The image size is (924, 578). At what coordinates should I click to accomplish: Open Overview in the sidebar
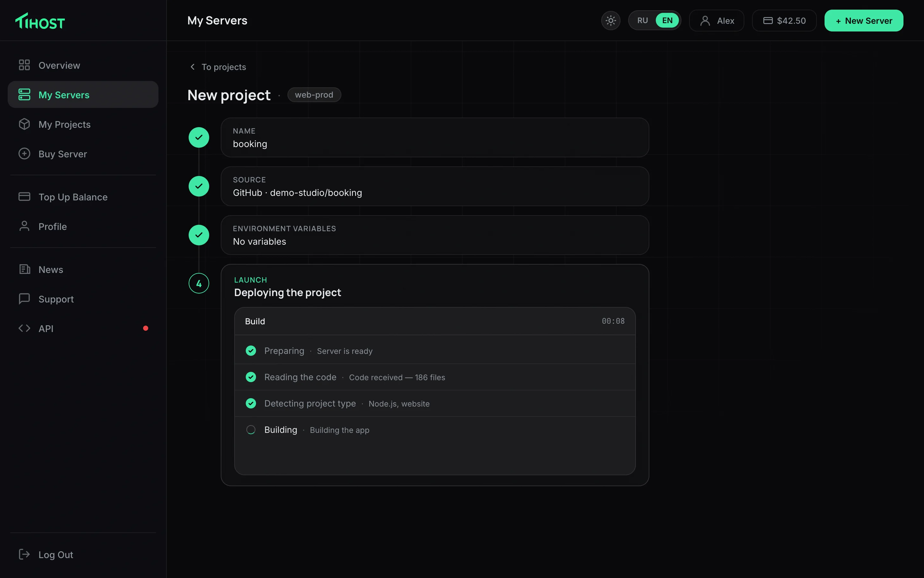(x=83, y=66)
